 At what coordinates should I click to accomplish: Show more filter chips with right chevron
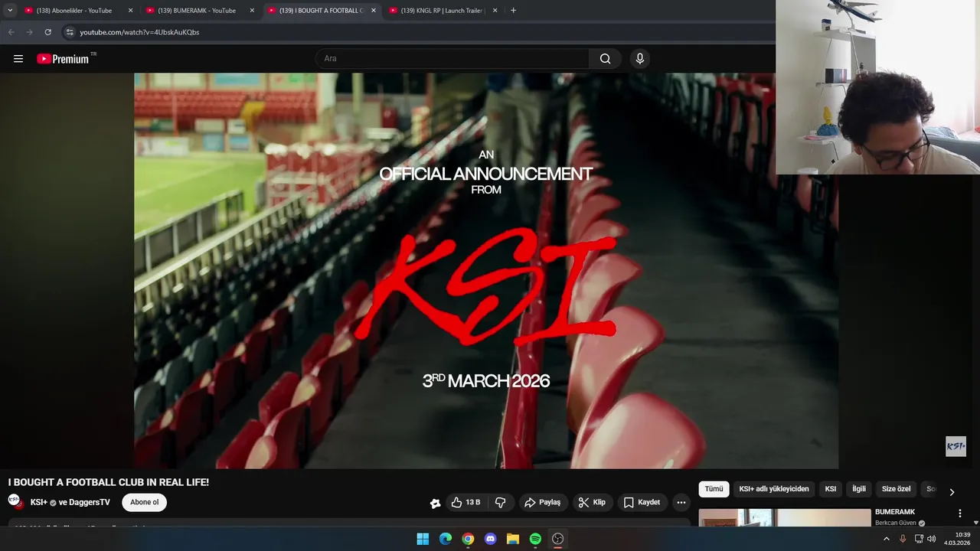952,491
